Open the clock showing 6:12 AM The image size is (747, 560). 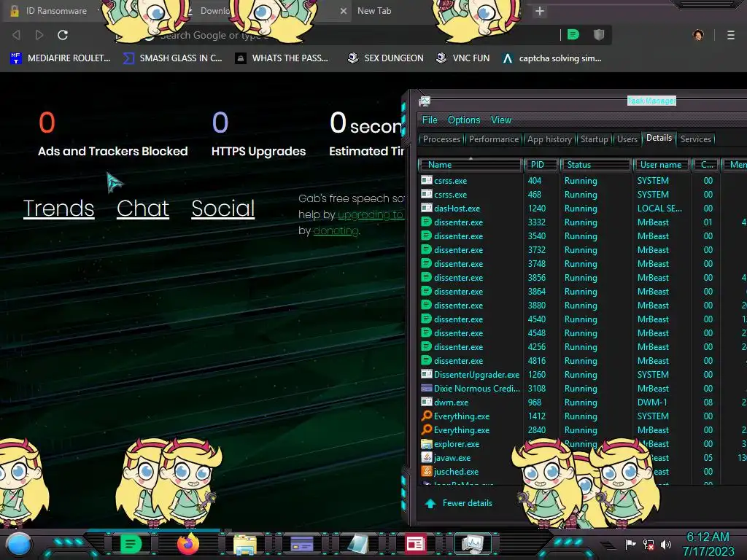(708, 544)
